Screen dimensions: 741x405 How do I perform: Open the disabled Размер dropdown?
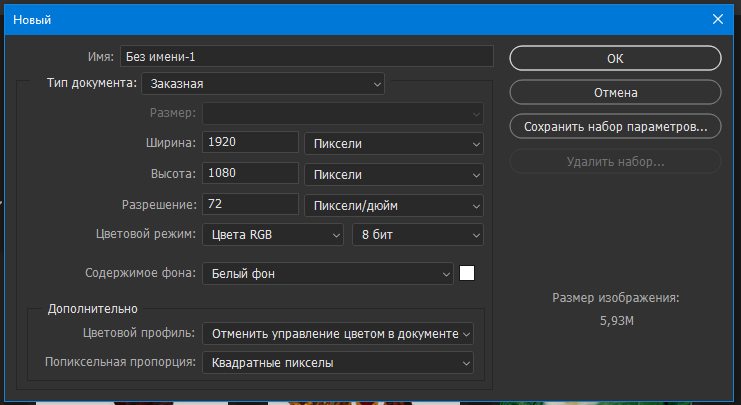tap(343, 113)
